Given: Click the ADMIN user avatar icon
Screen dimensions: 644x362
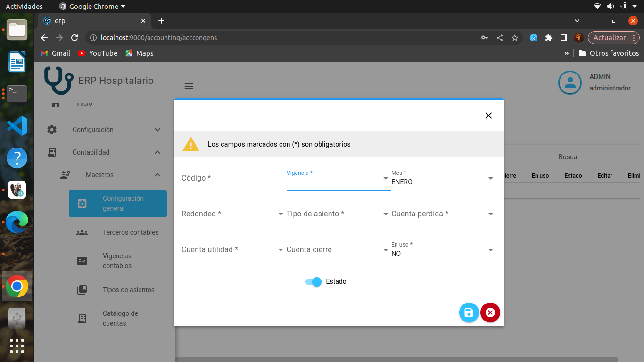Looking at the screenshot, I should pos(570,83).
